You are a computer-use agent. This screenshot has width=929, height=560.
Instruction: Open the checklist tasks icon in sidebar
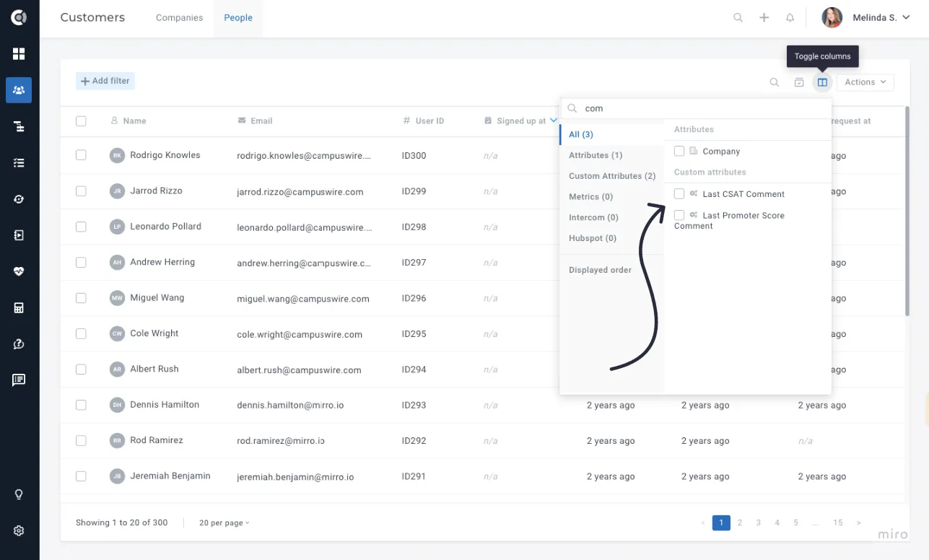pyautogui.click(x=19, y=162)
